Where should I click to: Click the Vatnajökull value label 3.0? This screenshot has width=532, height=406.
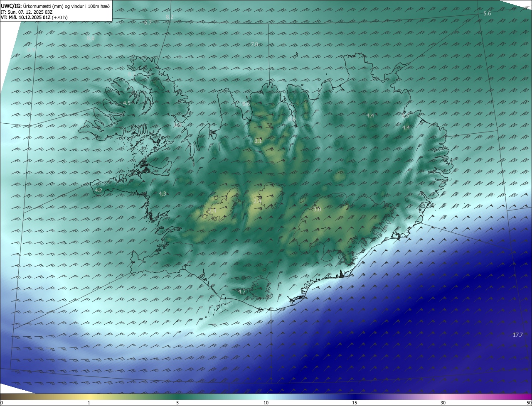[317, 210]
